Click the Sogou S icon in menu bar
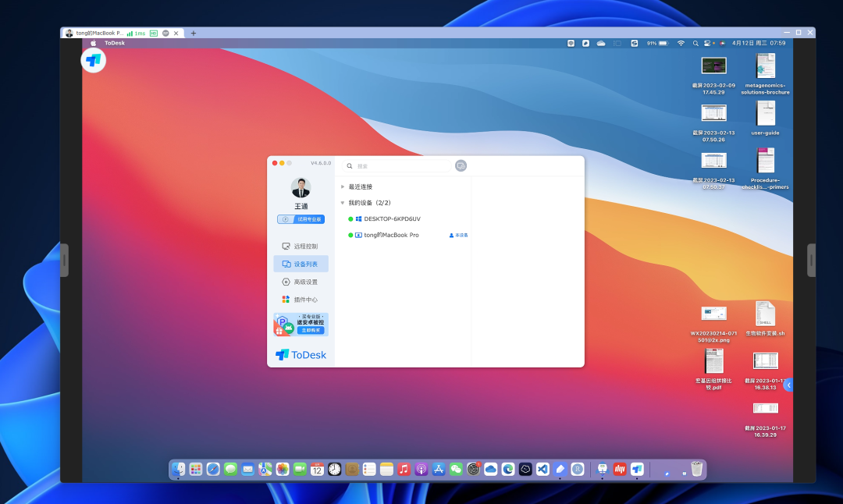This screenshot has width=843, height=504. coord(635,43)
